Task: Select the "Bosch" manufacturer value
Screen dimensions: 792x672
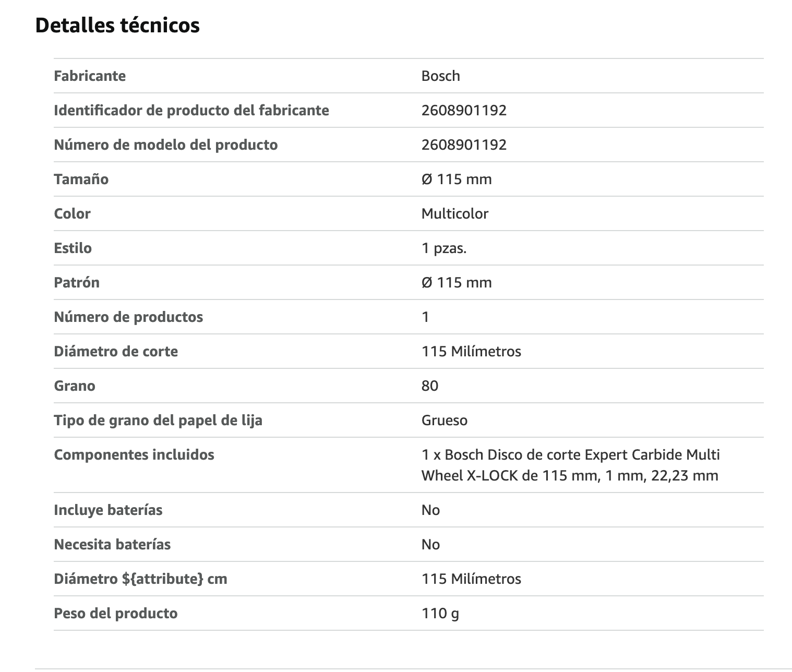Action: (440, 76)
